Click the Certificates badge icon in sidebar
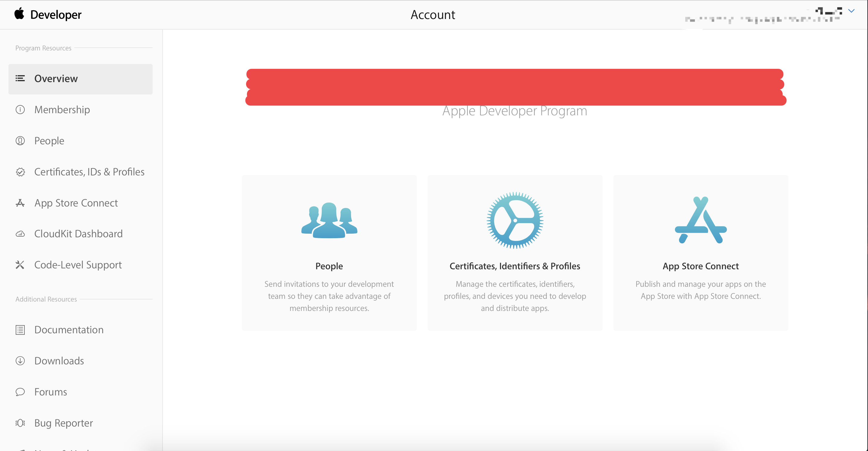This screenshot has width=868, height=451. [20, 172]
